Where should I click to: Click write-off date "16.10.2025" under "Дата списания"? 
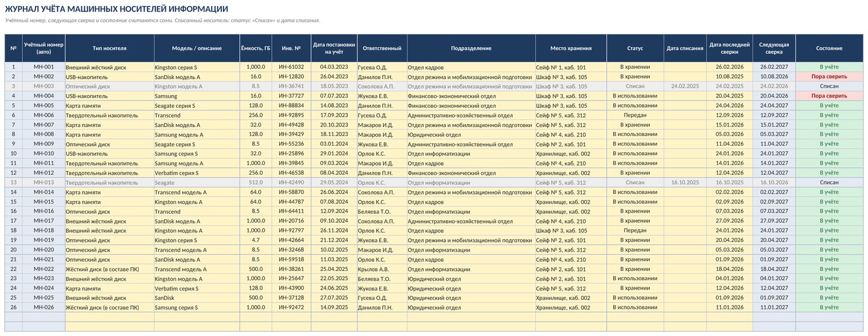click(685, 182)
